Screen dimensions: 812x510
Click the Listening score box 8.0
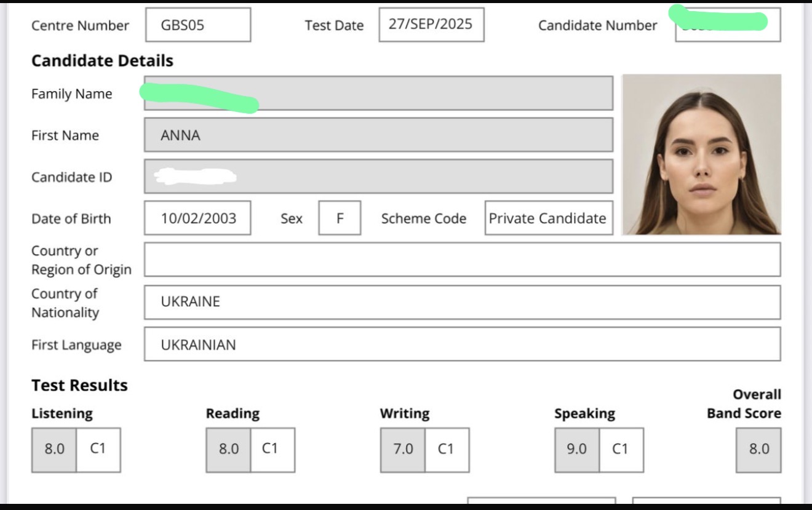pos(54,450)
